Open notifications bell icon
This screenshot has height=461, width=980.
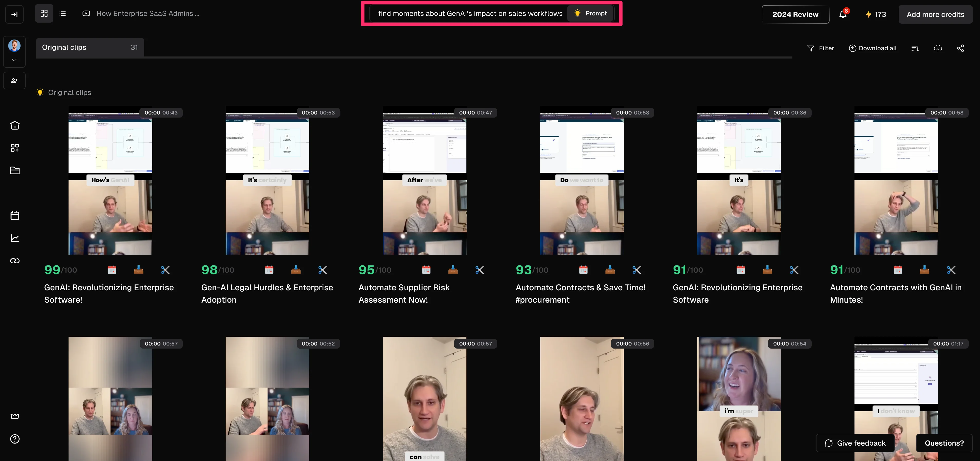coord(843,14)
